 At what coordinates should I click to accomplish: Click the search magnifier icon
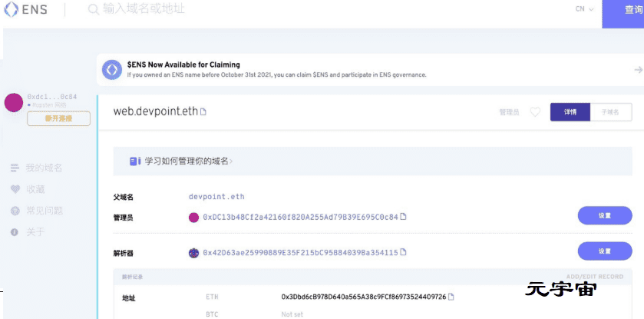(x=93, y=9)
